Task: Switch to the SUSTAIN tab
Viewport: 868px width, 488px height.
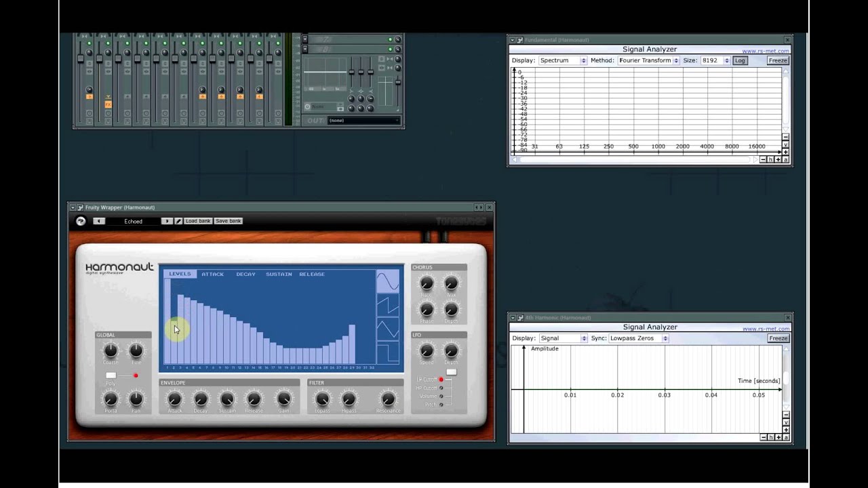Action: click(x=279, y=274)
